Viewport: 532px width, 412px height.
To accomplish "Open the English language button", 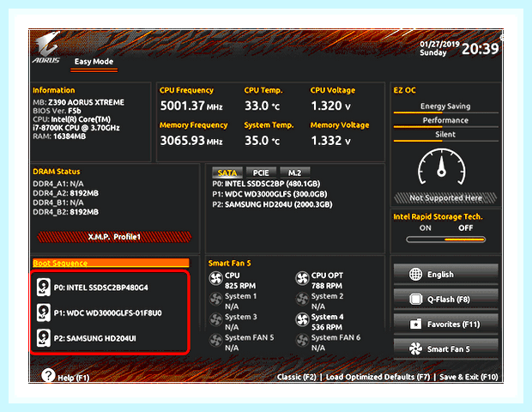I will pyautogui.click(x=446, y=274).
